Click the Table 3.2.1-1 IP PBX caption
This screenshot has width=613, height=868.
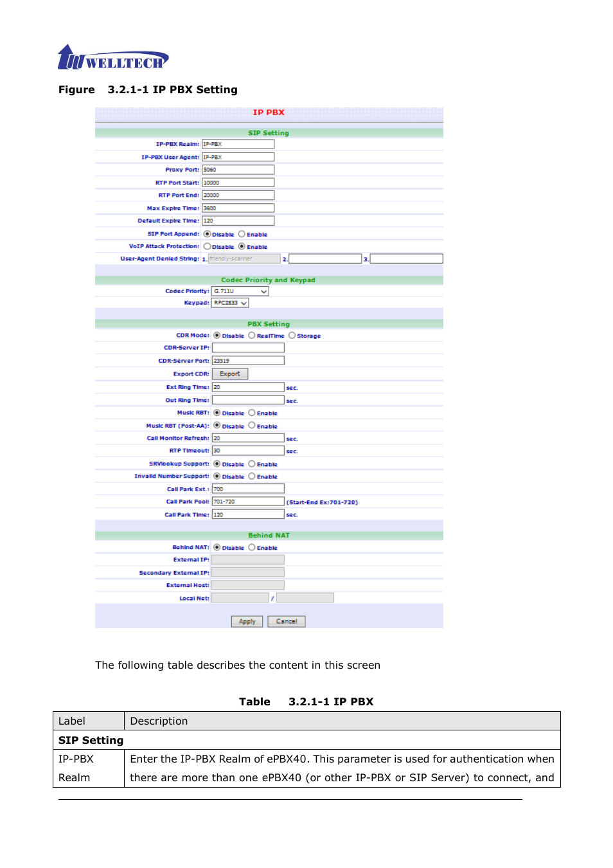click(306, 702)
